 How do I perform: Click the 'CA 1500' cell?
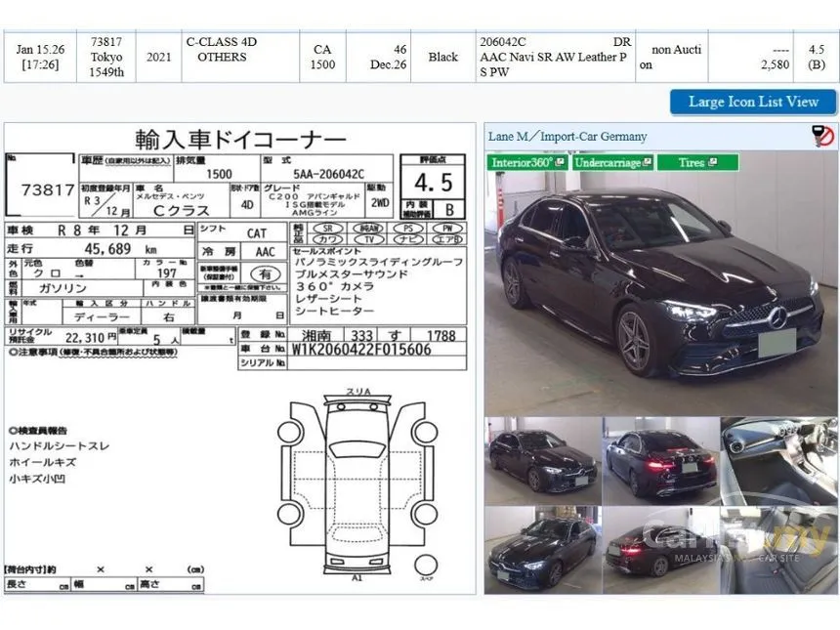[322, 57]
